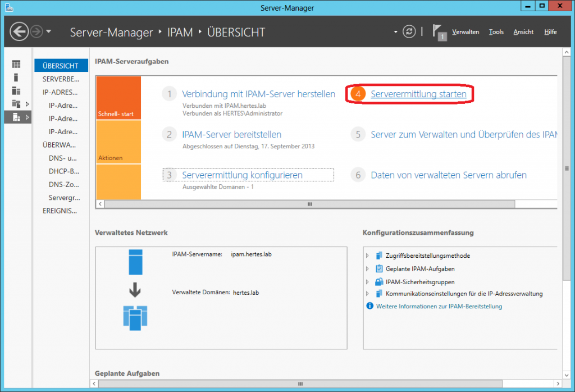Open the Tools menu
Image resolution: width=575 pixels, height=392 pixels.
(496, 32)
